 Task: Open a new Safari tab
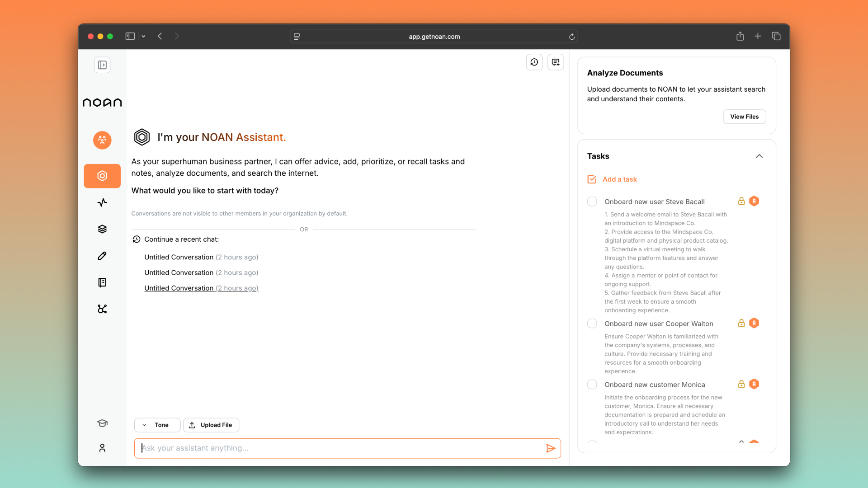pyautogui.click(x=758, y=36)
